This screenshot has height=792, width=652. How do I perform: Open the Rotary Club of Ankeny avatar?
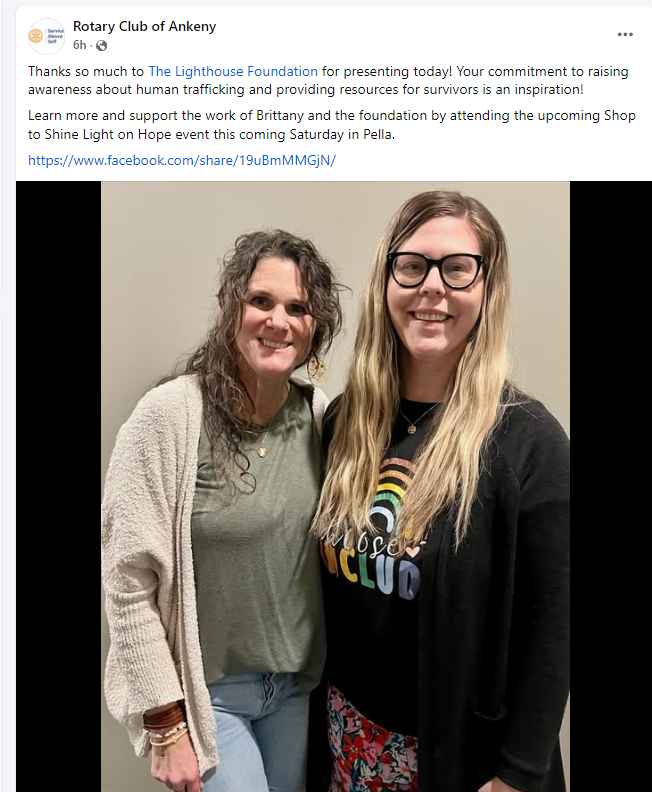[46, 36]
